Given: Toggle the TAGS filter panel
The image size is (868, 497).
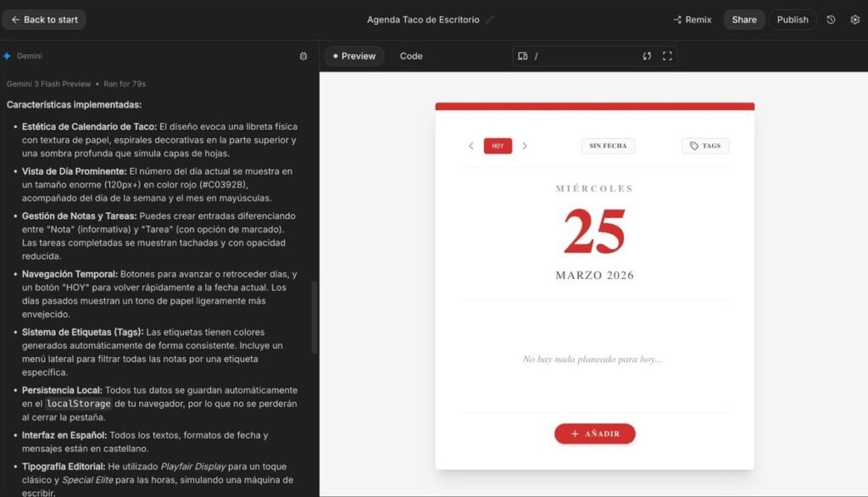Looking at the screenshot, I should pyautogui.click(x=704, y=145).
